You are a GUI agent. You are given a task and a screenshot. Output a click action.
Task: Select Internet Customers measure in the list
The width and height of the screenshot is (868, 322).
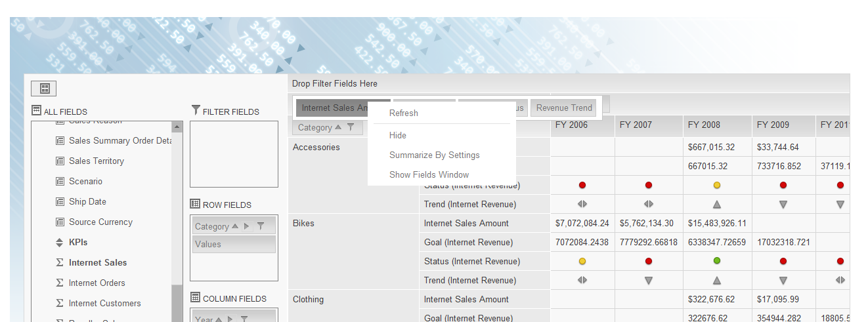[x=105, y=303]
